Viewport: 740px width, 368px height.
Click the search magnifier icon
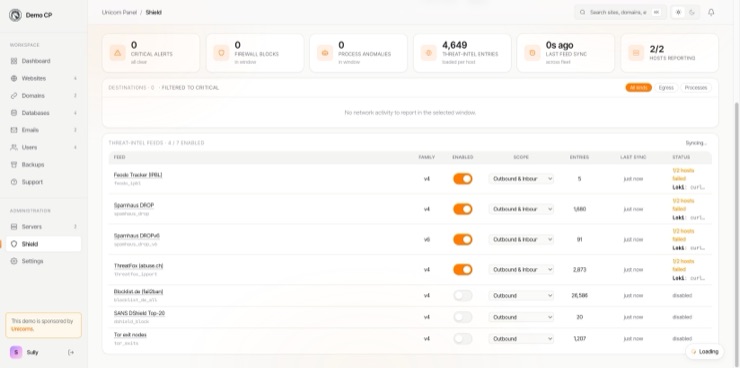click(x=582, y=12)
